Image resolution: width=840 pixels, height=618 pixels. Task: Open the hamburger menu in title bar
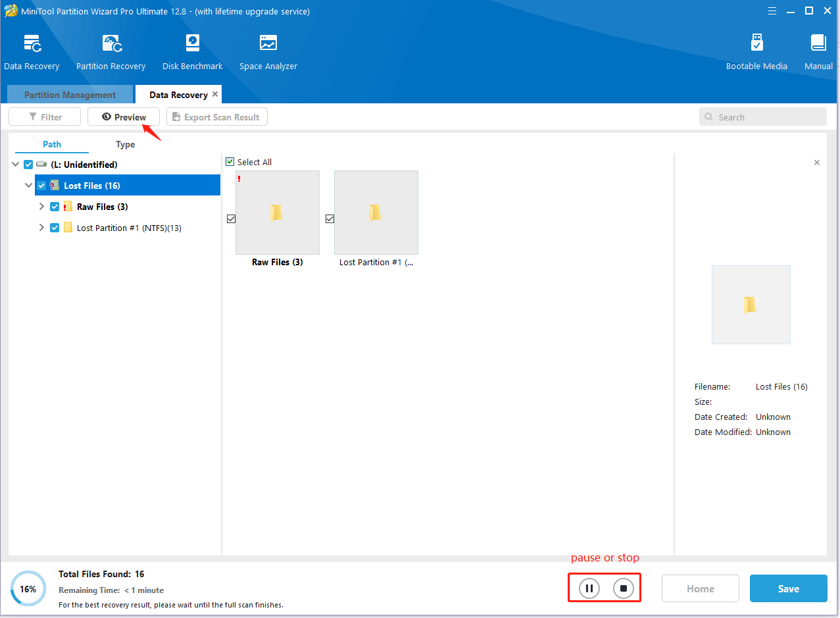772,11
